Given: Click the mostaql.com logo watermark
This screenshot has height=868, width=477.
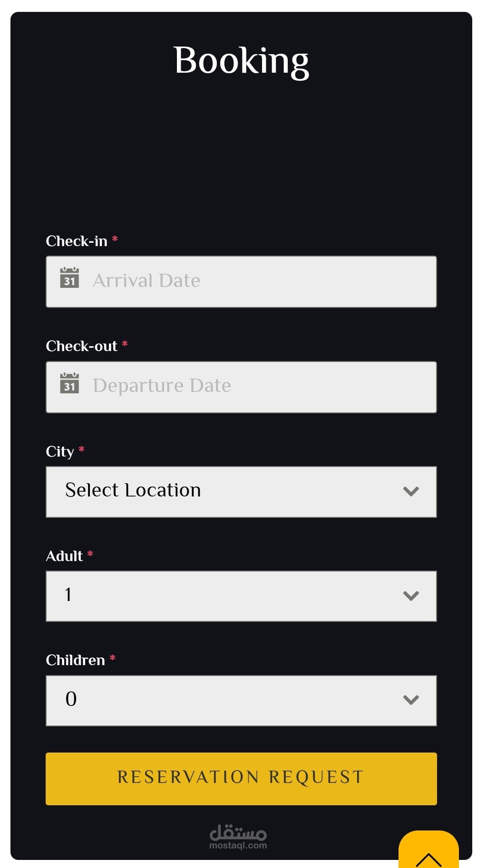Looking at the screenshot, I should (x=238, y=837).
